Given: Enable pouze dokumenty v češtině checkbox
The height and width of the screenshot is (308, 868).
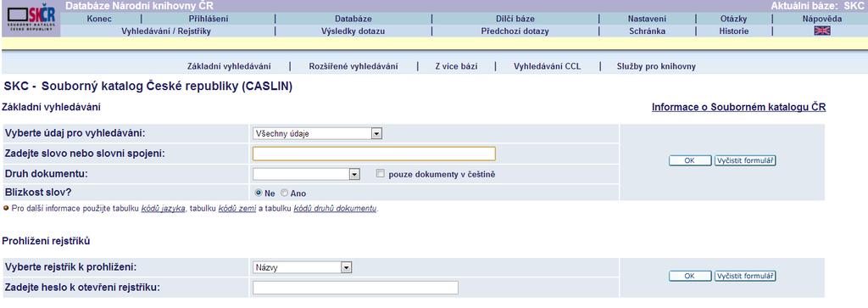Looking at the screenshot, I should (x=380, y=173).
